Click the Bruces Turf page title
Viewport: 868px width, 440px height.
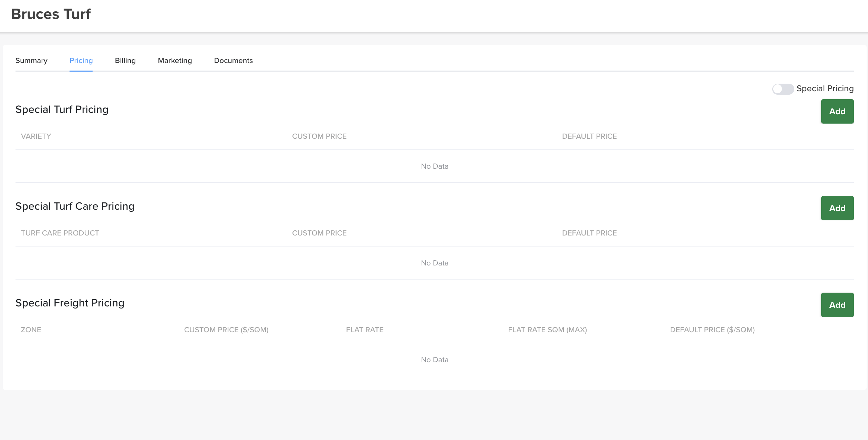(51, 14)
